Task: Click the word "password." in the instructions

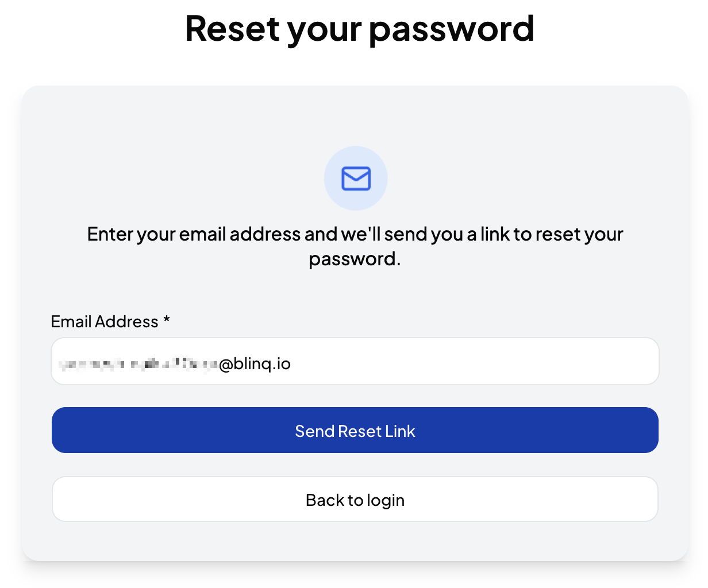Action: 355,260
